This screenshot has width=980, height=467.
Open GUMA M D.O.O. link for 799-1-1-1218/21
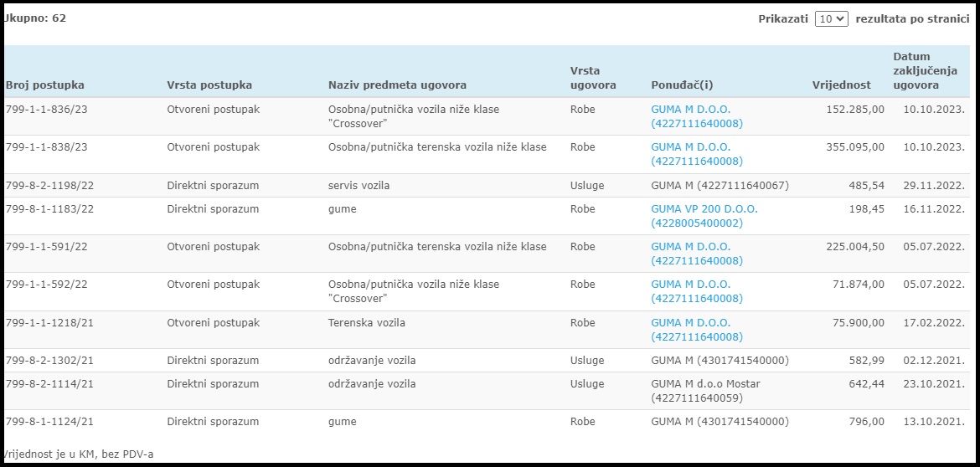coord(697,330)
